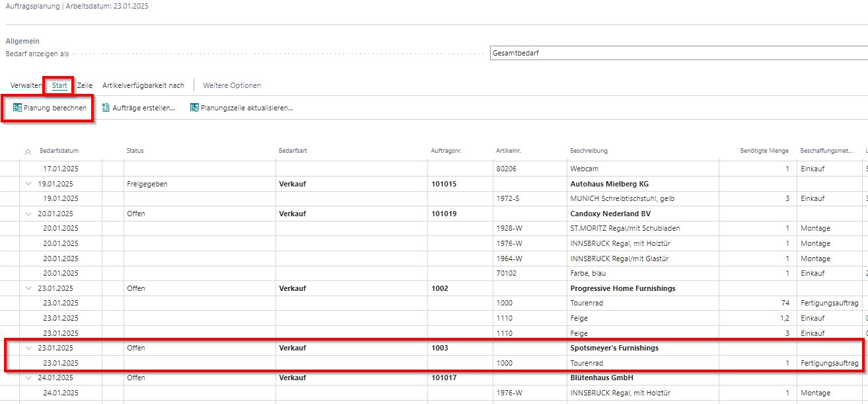Click Blütenhaus GmbH description cell

pyautogui.click(x=602, y=378)
